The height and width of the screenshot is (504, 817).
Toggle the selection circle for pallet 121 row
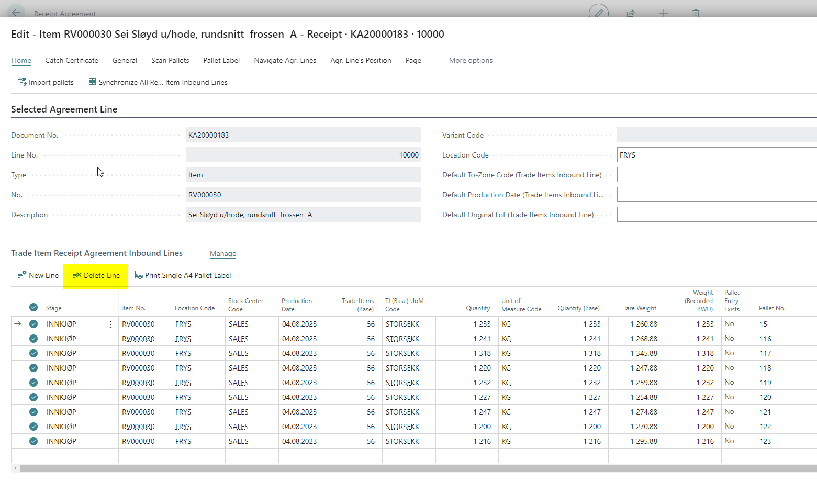(x=33, y=412)
